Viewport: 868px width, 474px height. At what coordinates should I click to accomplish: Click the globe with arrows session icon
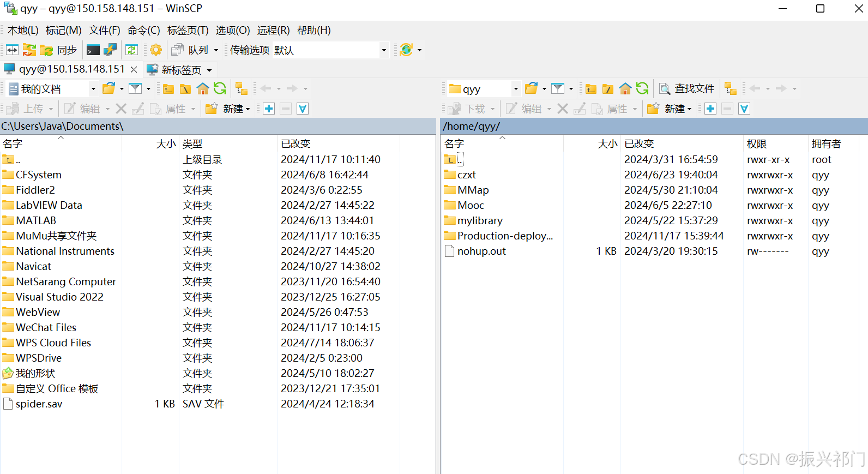(406, 50)
